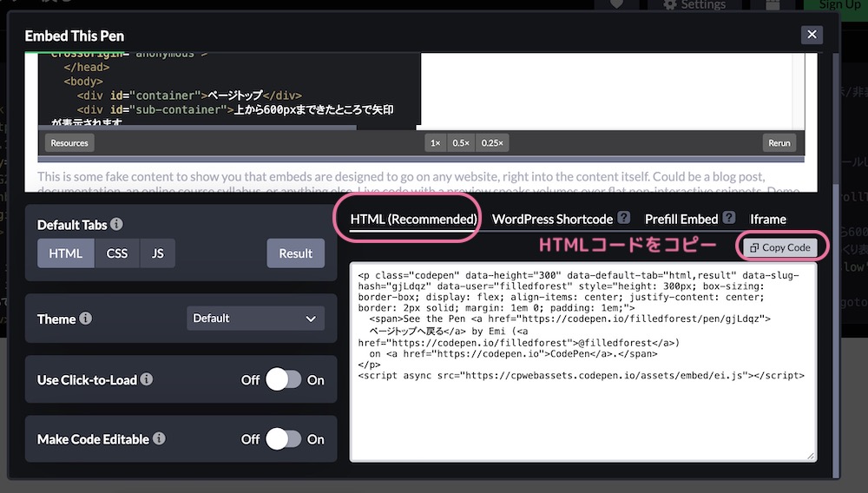Image resolution: width=868 pixels, height=493 pixels.
Task: Click the Use Click-to-Load info icon
Action: [x=146, y=379]
